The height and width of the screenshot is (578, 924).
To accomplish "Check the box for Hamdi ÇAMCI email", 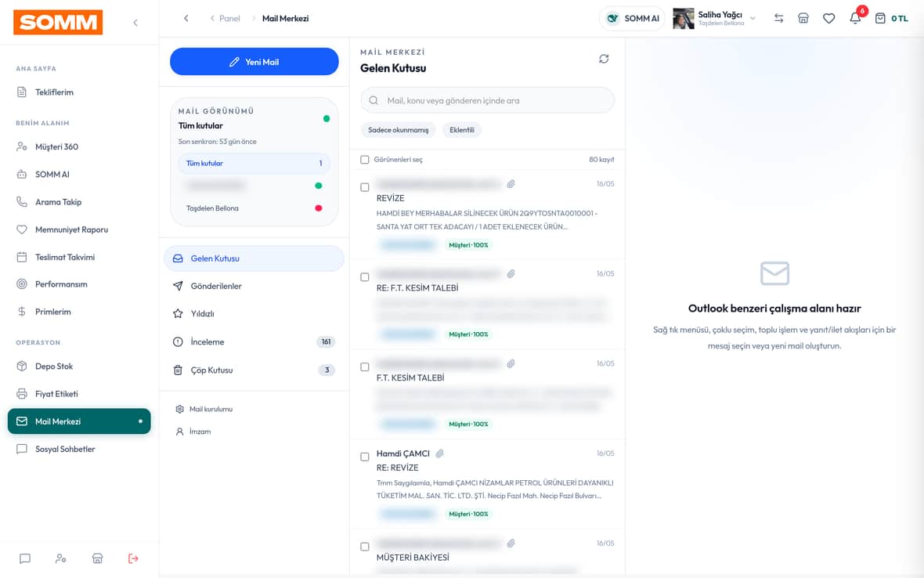I will click(365, 457).
